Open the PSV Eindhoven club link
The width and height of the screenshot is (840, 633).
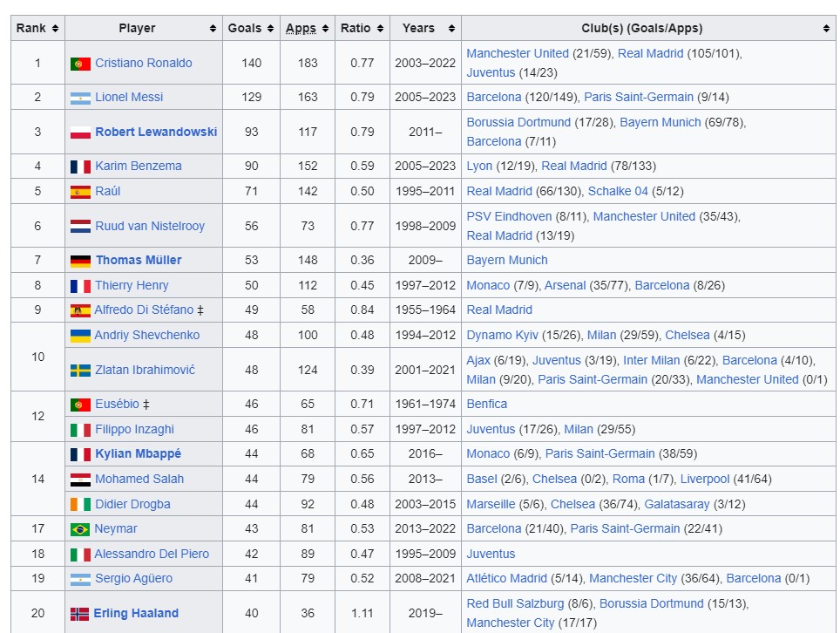tap(509, 217)
